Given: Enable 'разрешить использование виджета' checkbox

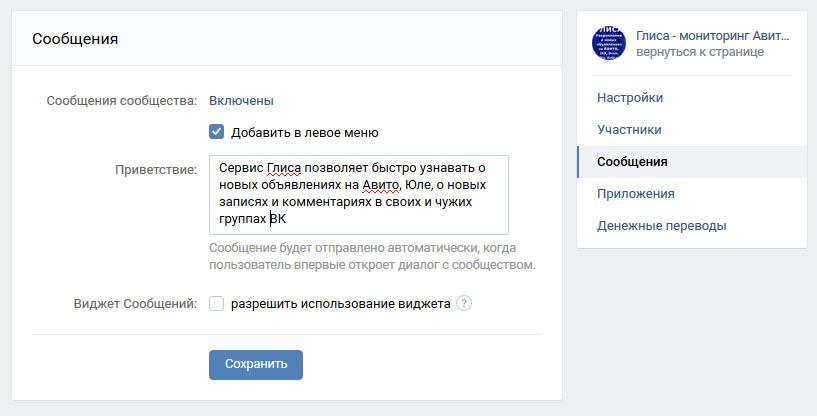Looking at the screenshot, I should tap(216, 303).
